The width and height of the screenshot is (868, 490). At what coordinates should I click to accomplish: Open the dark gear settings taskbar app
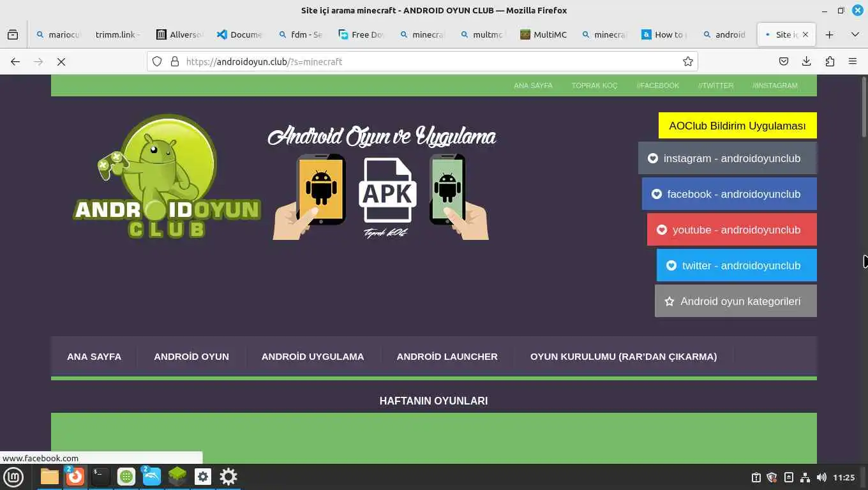[x=228, y=477]
